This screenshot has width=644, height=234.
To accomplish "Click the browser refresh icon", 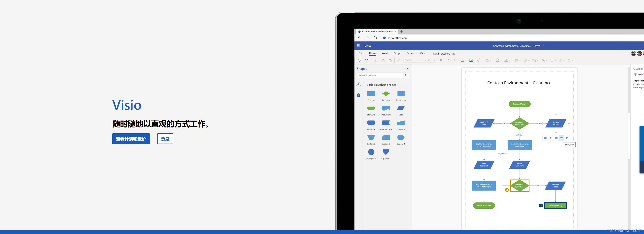I will 375,38.
